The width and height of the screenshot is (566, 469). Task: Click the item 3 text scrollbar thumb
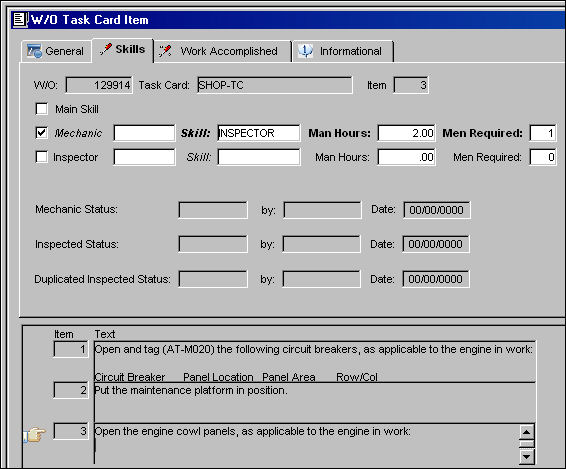click(x=527, y=444)
